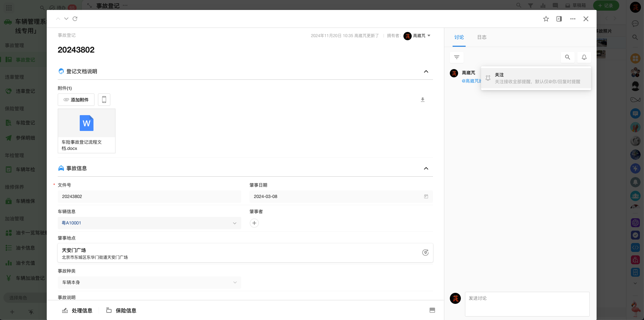Collapse the 事故信息 section
Screen dimensions: 644x320
[x=426, y=168]
